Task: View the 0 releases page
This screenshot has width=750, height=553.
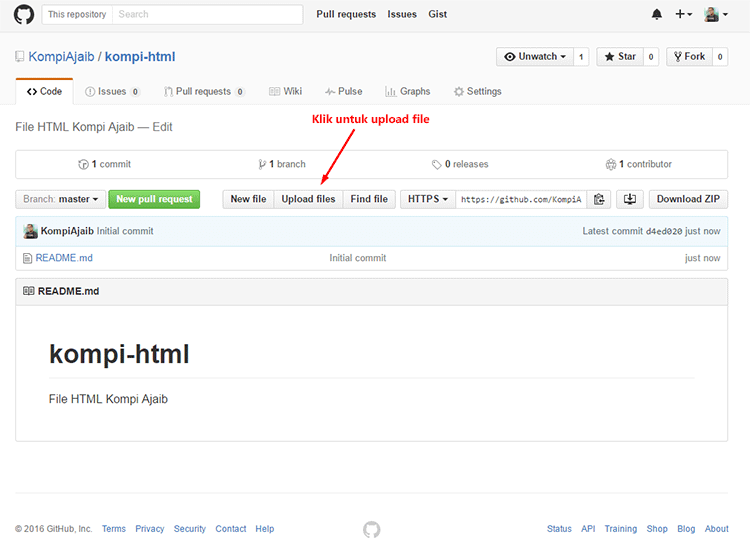Action: pos(460,164)
